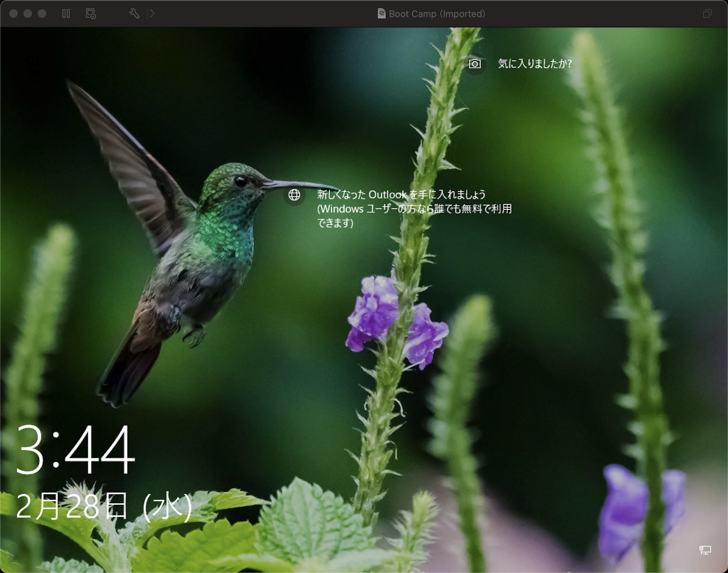728x573 pixels.
Task: Open the new Outlook promotion text
Action: click(415, 208)
